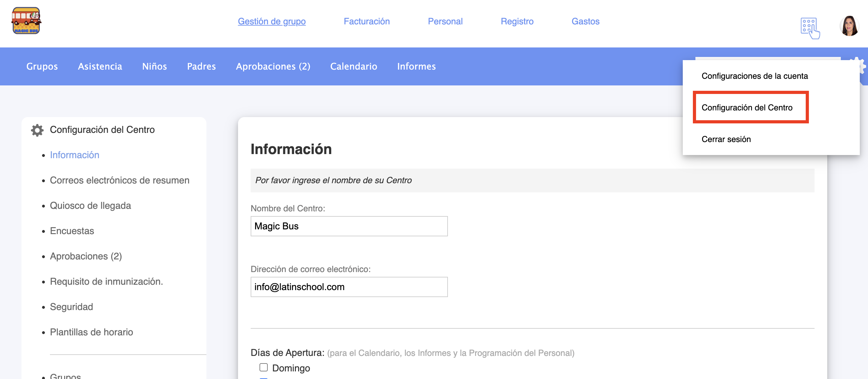Click the Nombre del Centro input field
This screenshot has height=379, width=868.
coord(349,226)
